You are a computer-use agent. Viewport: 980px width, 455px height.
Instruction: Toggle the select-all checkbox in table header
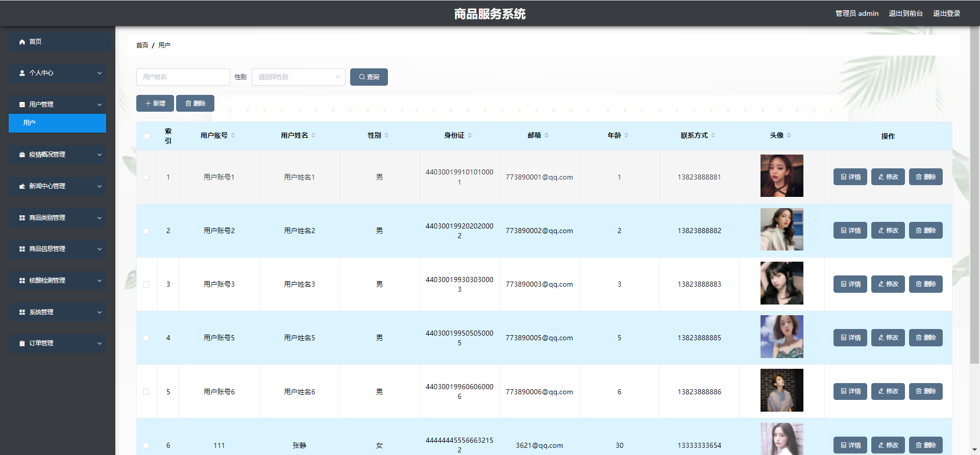tap(147, 136)
